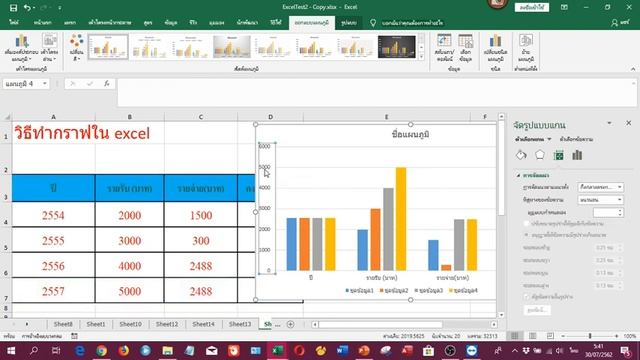The width and height of the screenshot is (640, 360).
Task: Open format pane options dropdown arrow
Action: tap(609, 123)
